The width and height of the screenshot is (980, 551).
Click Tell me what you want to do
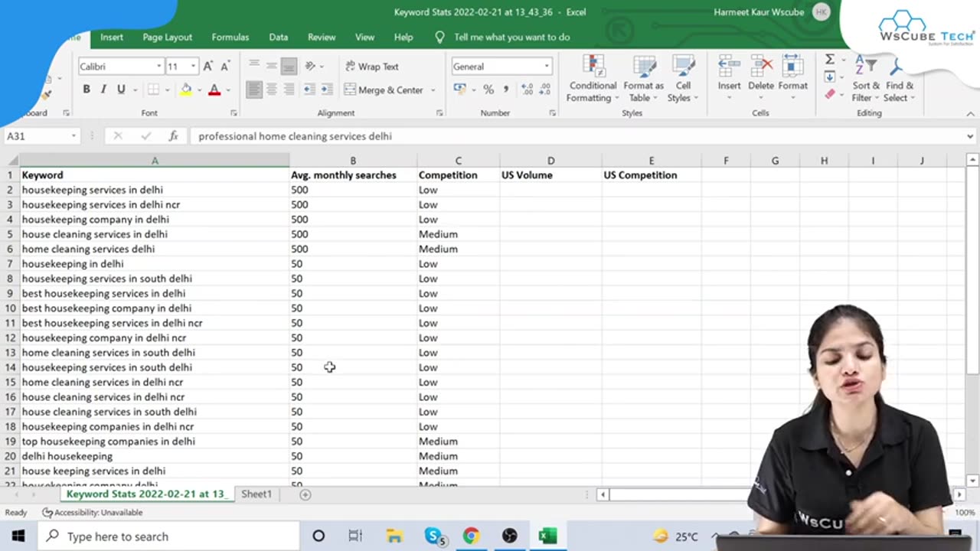pyautogui.click(x=511, y=37)
